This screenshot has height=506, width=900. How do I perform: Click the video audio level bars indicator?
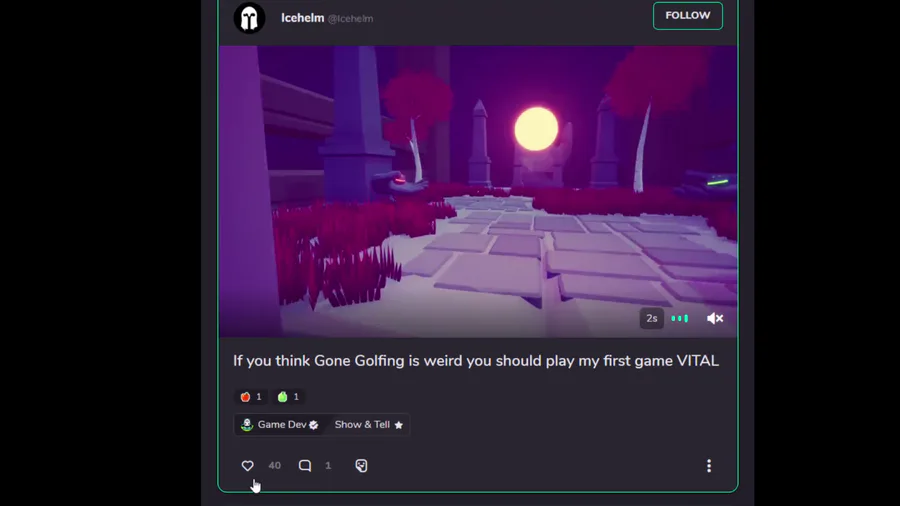680,318
